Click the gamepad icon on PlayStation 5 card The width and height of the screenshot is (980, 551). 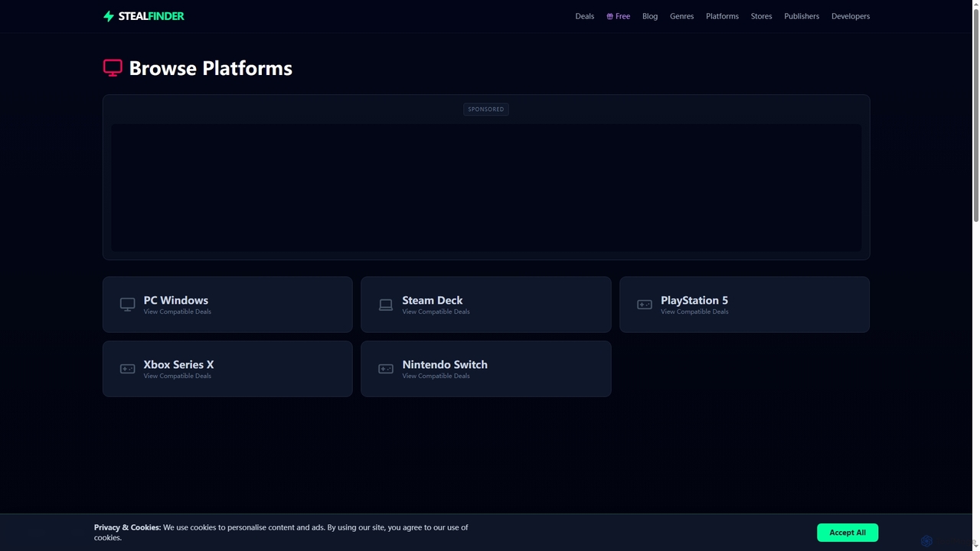click(x=645, y=305)
